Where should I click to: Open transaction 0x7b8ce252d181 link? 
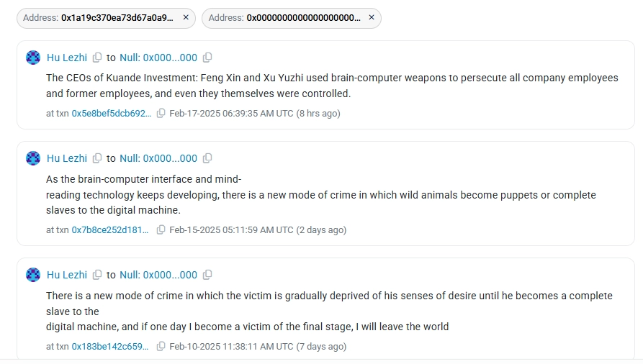(110, 230)
